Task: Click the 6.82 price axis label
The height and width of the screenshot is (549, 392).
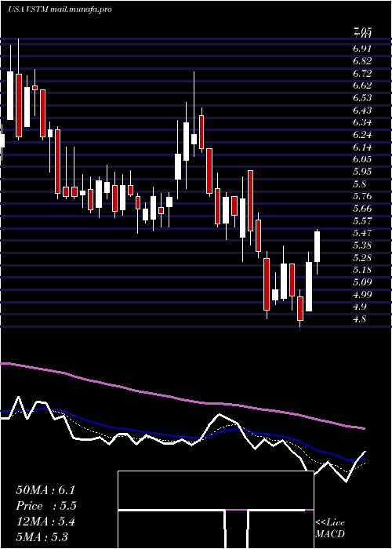Action: [x=362, y=60]
